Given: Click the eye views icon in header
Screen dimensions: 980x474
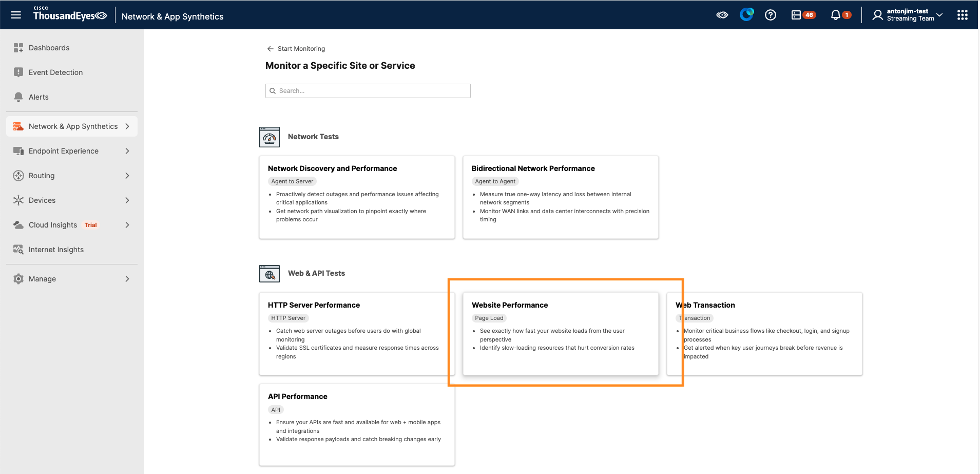Looking at the screenshot, I should (x=722, y=15).
